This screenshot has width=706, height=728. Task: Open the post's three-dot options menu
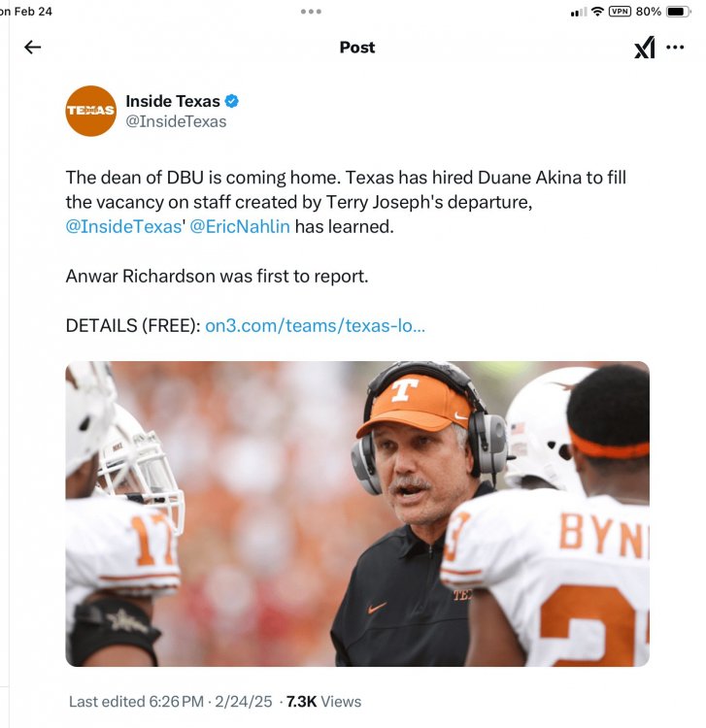coord(675,47)
